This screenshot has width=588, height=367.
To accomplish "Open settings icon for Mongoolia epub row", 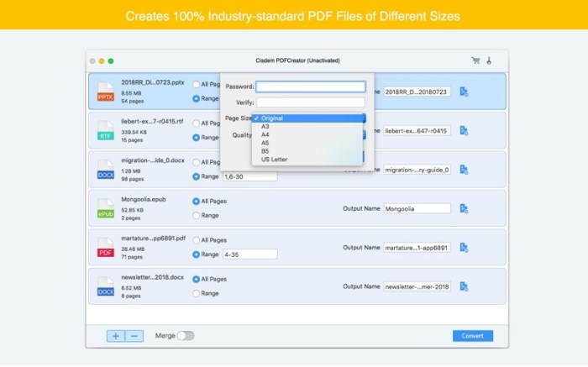I will click(464, 209).
